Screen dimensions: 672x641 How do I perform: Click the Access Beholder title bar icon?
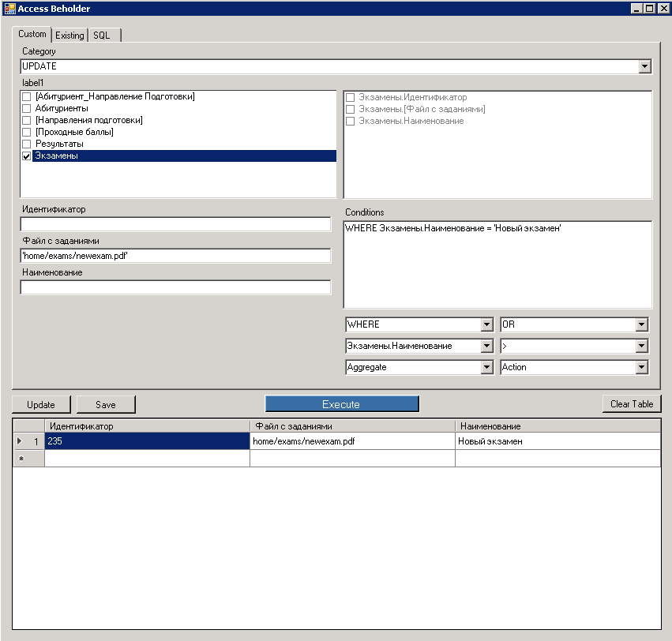coord(9,8)
